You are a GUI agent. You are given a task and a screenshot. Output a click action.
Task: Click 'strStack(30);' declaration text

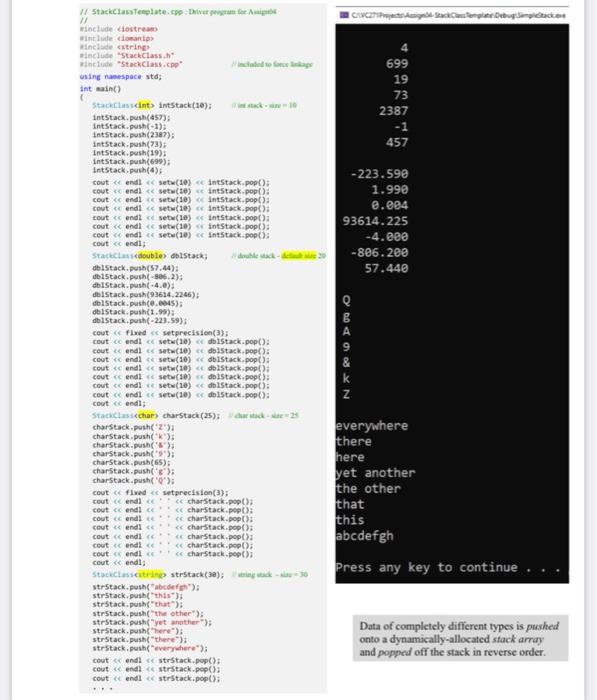(x=197, y=575)
